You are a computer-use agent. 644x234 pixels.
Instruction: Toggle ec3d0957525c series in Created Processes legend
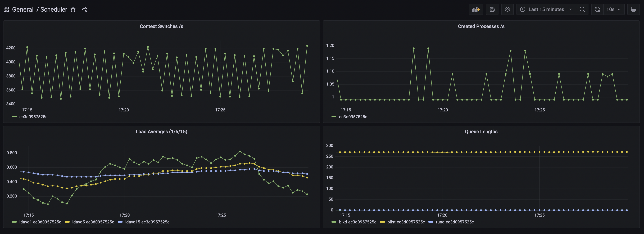[x=353, y=117]
